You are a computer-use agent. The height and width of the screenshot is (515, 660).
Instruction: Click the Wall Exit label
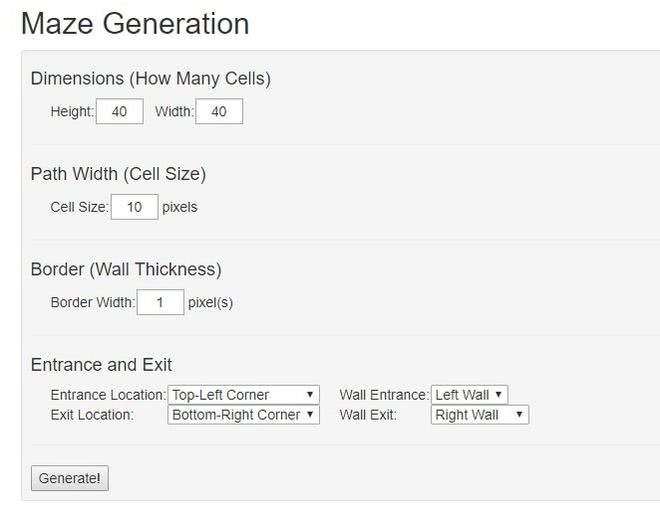pyautogui.click(x=368, y=415)
